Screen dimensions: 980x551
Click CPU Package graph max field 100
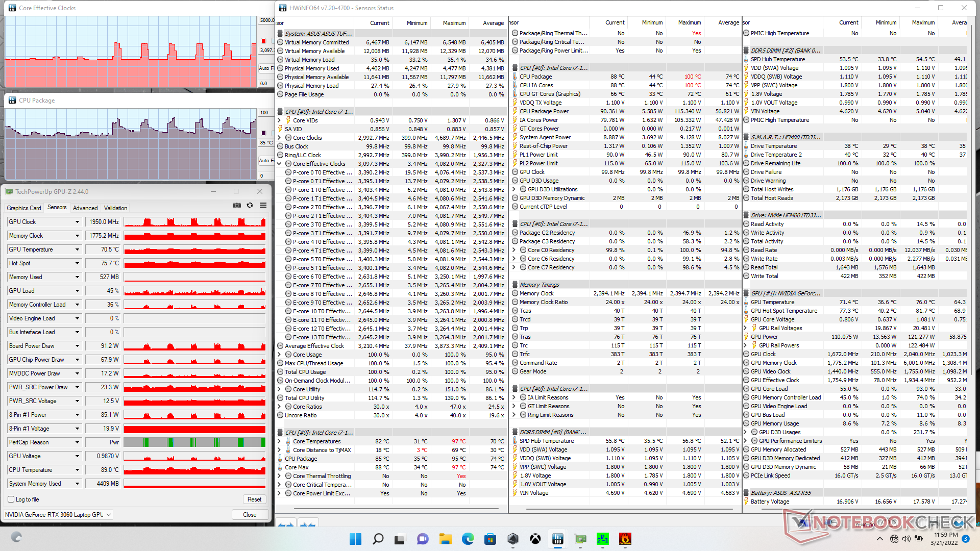(x=266, y=113)
